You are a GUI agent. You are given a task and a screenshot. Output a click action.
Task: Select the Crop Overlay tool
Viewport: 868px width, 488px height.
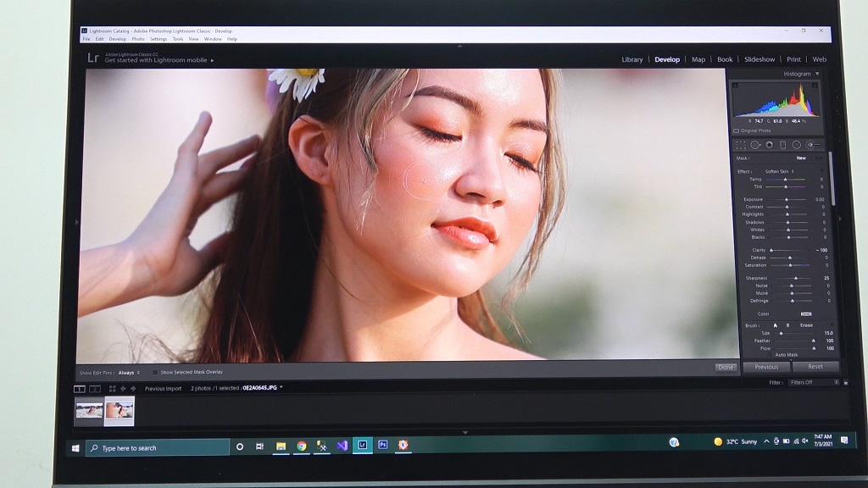coord(741,145)
